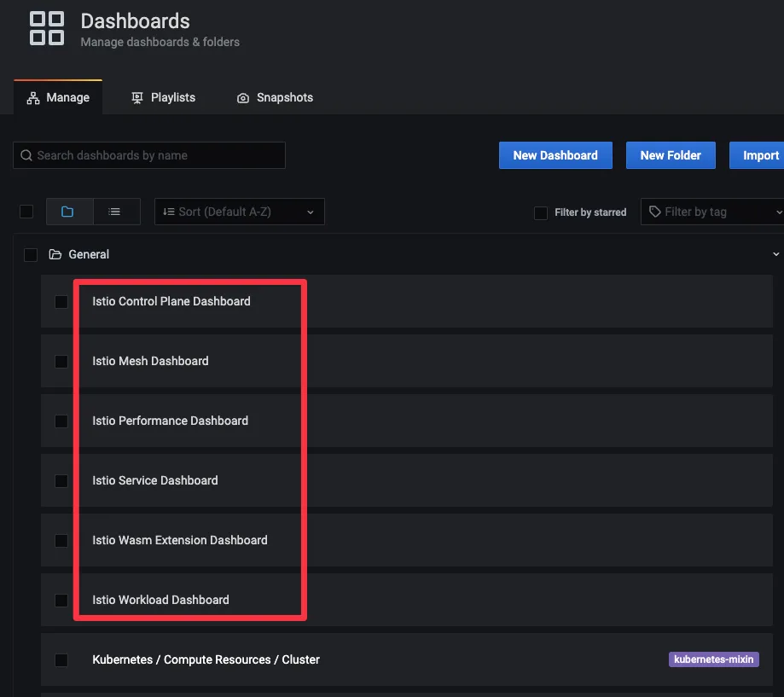The height and width of the screenshot is (697, 784).
Task: Select Istio Workload Dashboard checkbox
Action: (x=61, y=601)
